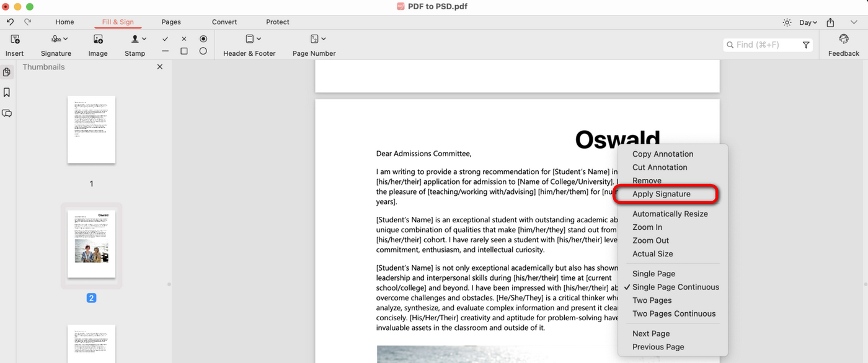Switch to the Convert tab
Screen dimensions: 868x363
[224, 22]
